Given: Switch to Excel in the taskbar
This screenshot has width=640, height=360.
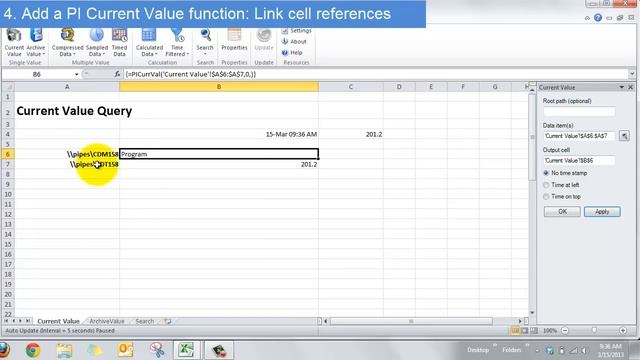Looking at the screenshot, I should click(x=187, y=350).
